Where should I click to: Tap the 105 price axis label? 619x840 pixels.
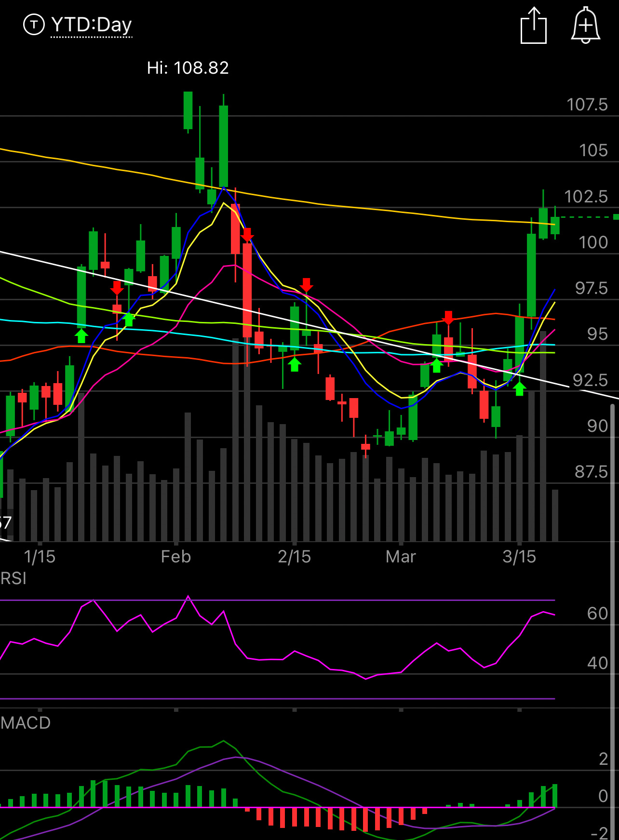tap(593, 150)
